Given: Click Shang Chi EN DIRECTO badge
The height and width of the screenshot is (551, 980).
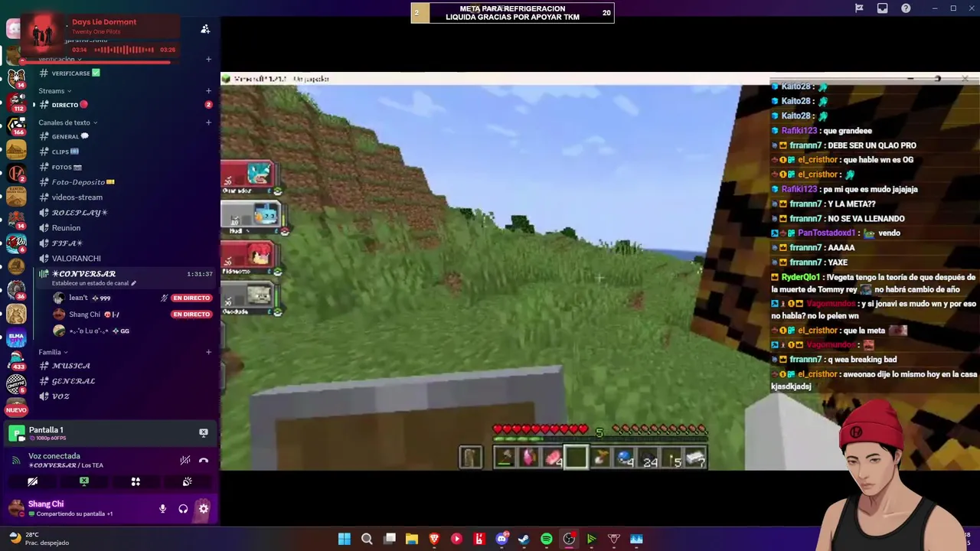Looking at the screenshot, I should (x=191, y=315).
